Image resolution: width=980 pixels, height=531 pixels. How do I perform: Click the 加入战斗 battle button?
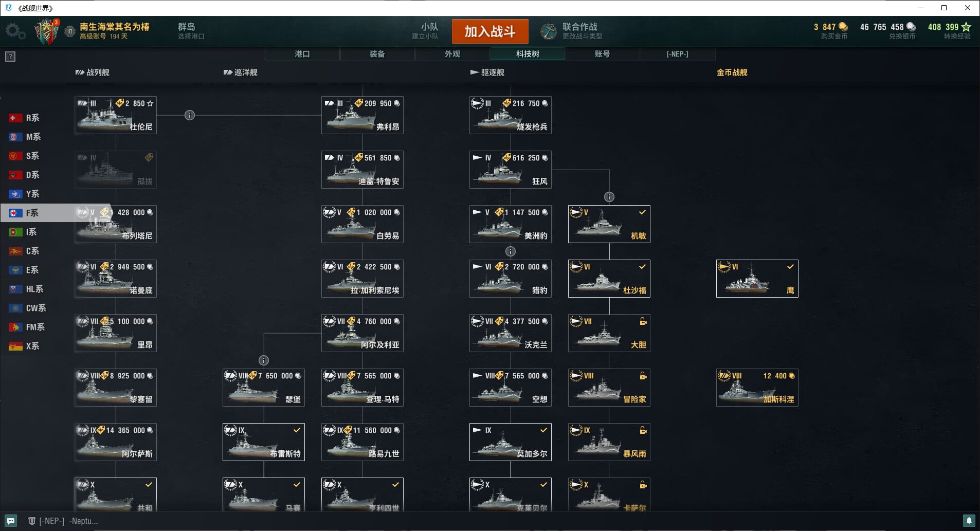[490, 31]
